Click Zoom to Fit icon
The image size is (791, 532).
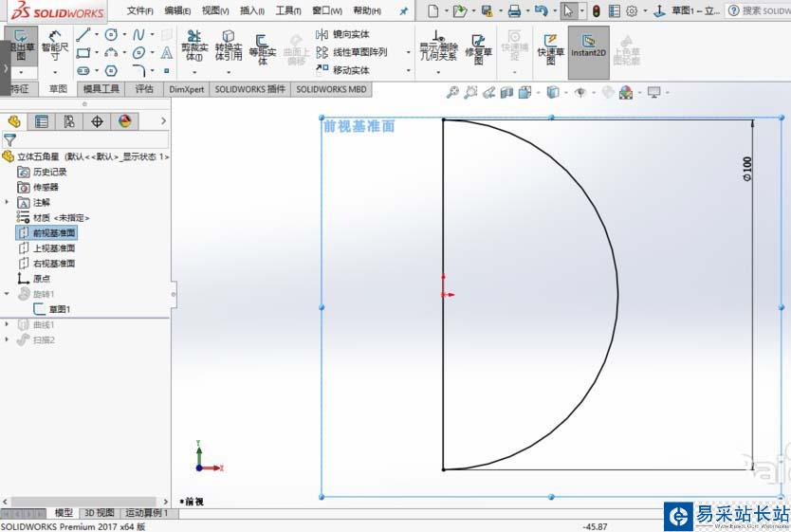[x=452, y=92]
